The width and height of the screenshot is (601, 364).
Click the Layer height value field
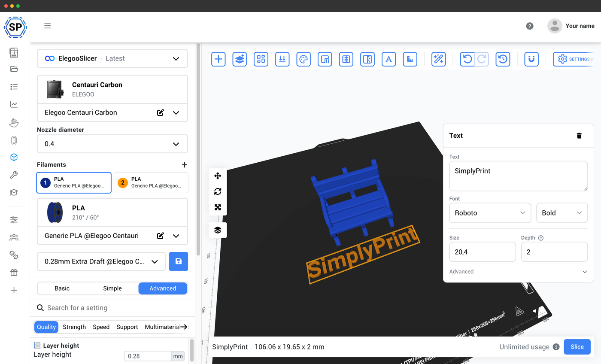148,356
